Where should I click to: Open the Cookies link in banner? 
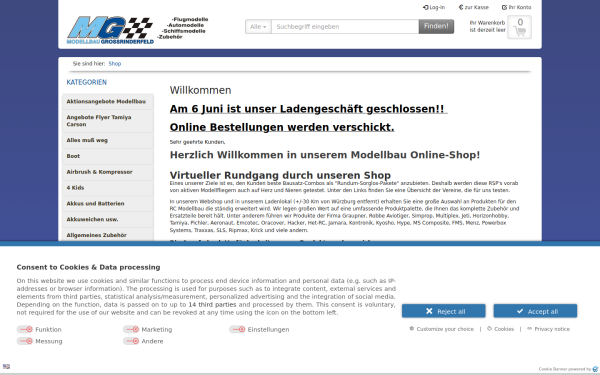(501, 329)
